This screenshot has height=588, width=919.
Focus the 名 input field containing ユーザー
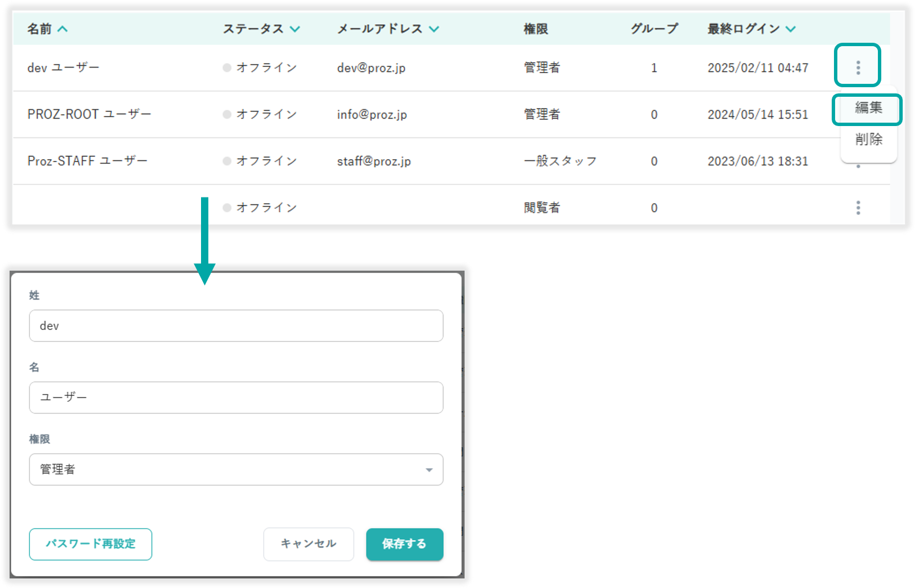236,397
